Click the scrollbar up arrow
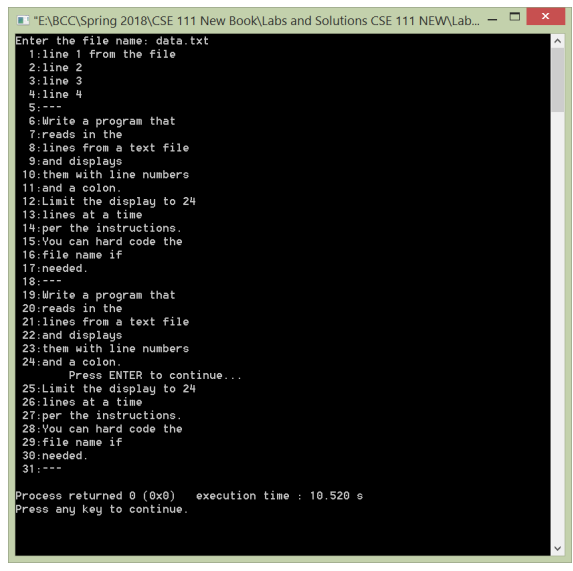 coord(557,41)
